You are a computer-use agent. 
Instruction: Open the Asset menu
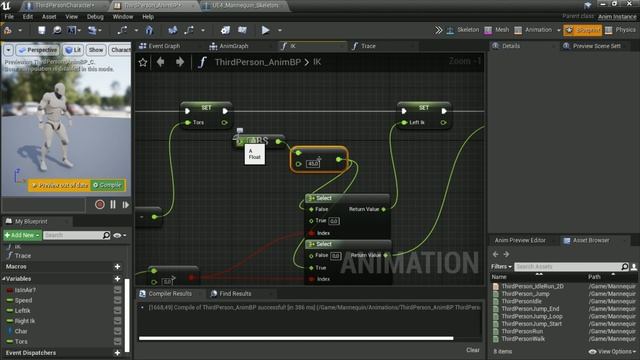(49, 17)
